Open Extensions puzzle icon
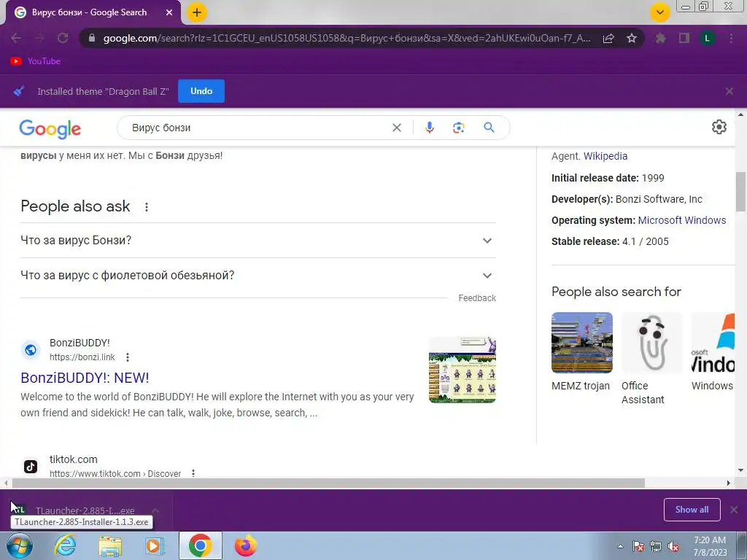This screenshot has height=560, width=747. [x=661, y=38]
